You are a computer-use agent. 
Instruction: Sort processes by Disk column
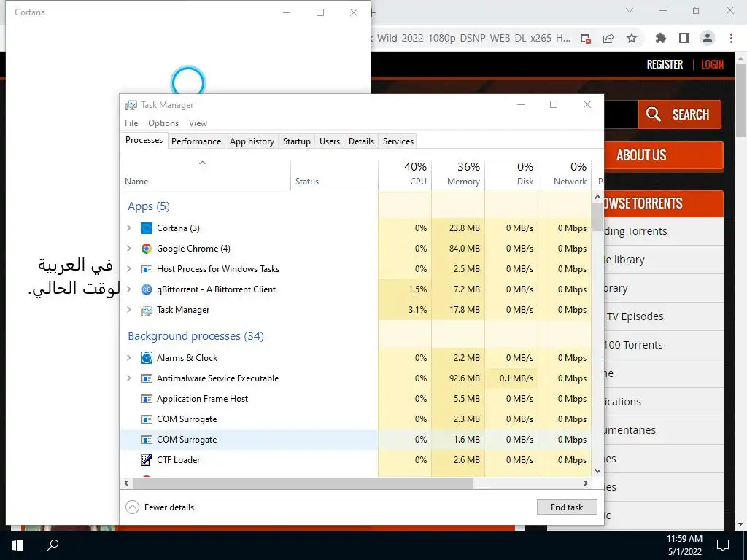[511, 174]
